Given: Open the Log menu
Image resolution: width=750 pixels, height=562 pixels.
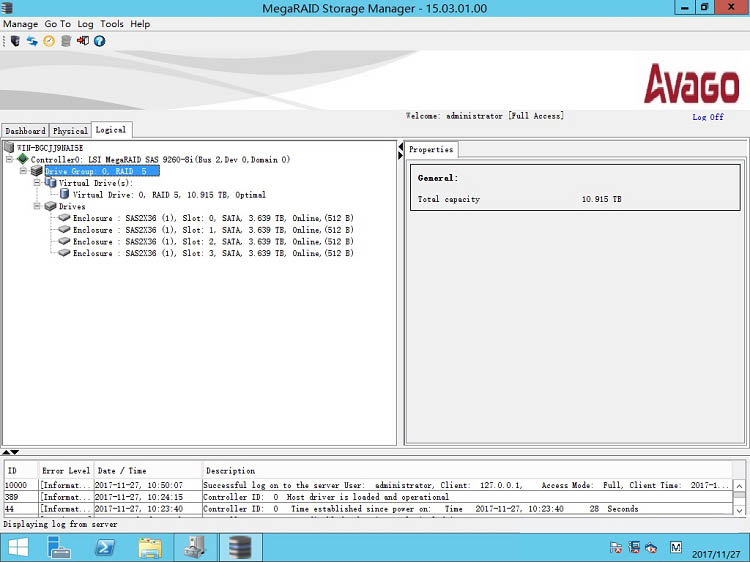Looking at the screenshot, I should (x=85, y=24).
